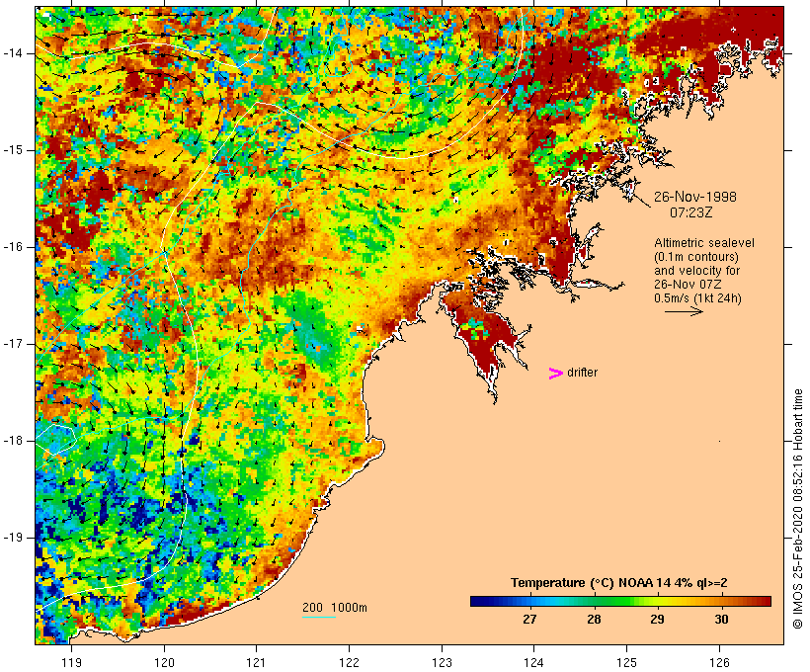
Task: Click the '200' depth contour label
Action: (312, 608)
